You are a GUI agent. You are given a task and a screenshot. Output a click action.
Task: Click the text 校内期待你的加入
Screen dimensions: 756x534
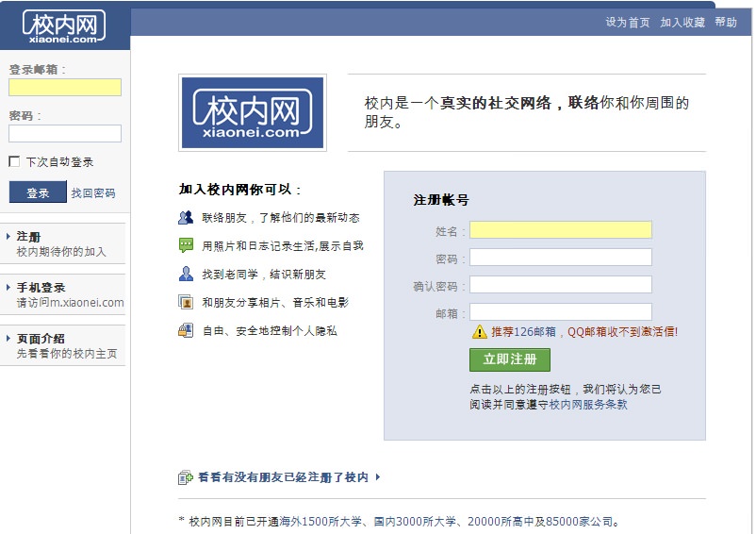pyautogui.click(x=61, y=251)
